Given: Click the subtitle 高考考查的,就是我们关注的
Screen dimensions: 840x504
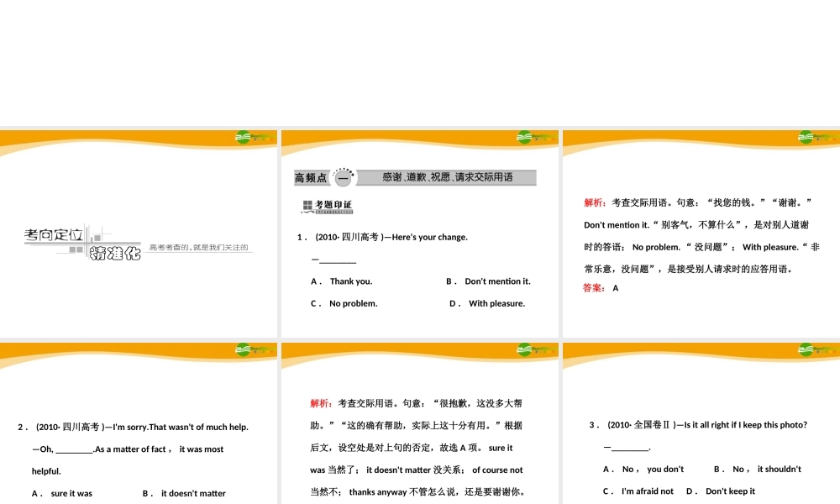Looking at the screenshot, I should 199,248.
